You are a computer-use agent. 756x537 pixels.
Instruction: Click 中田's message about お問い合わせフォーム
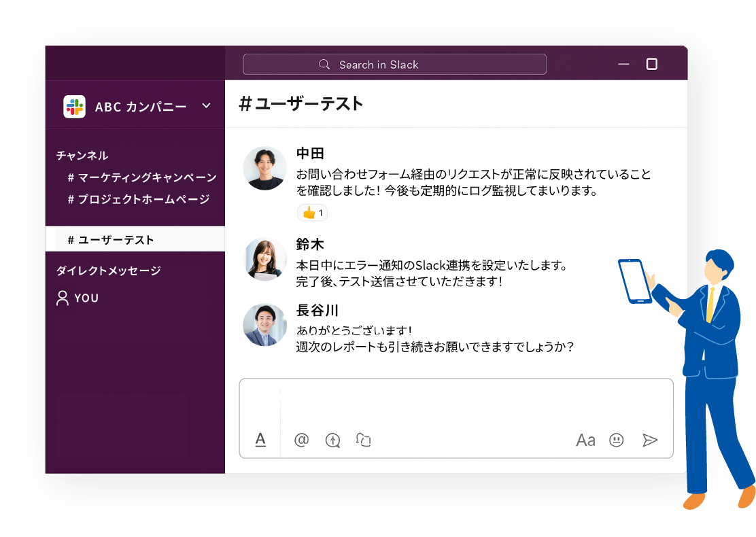click(x=473, y=182)
